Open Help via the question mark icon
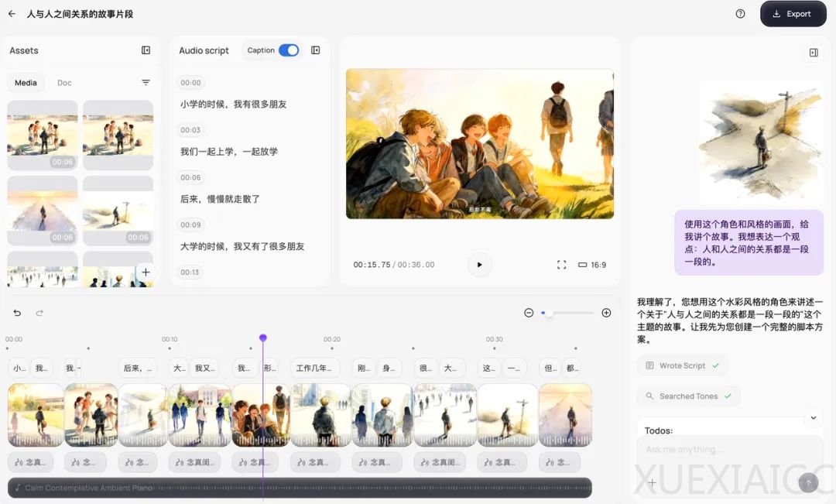 [x=740, y=13]
